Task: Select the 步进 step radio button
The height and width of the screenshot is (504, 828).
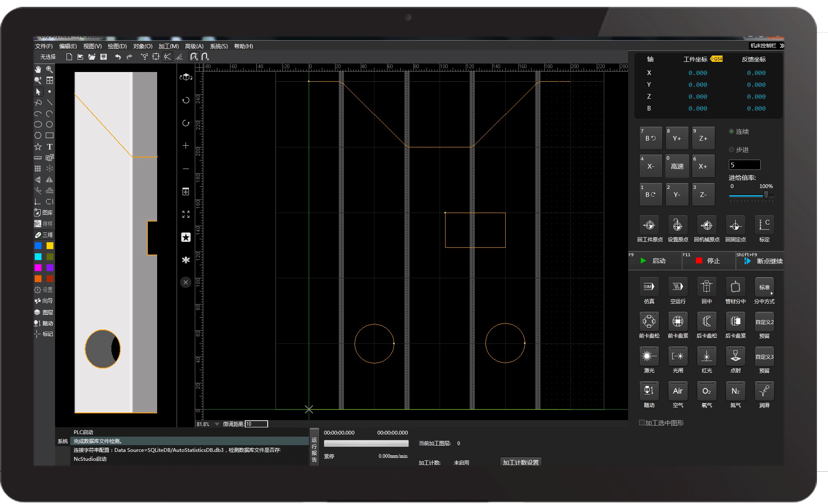Action: 731,150
